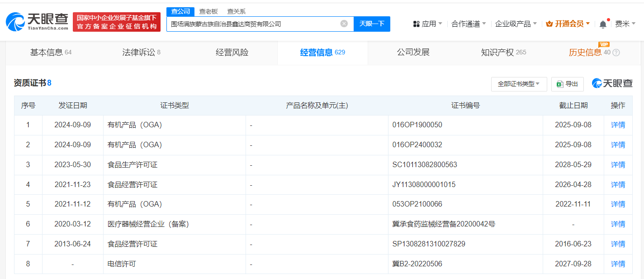Click the issue date 2020-03-12

[72, 224]
